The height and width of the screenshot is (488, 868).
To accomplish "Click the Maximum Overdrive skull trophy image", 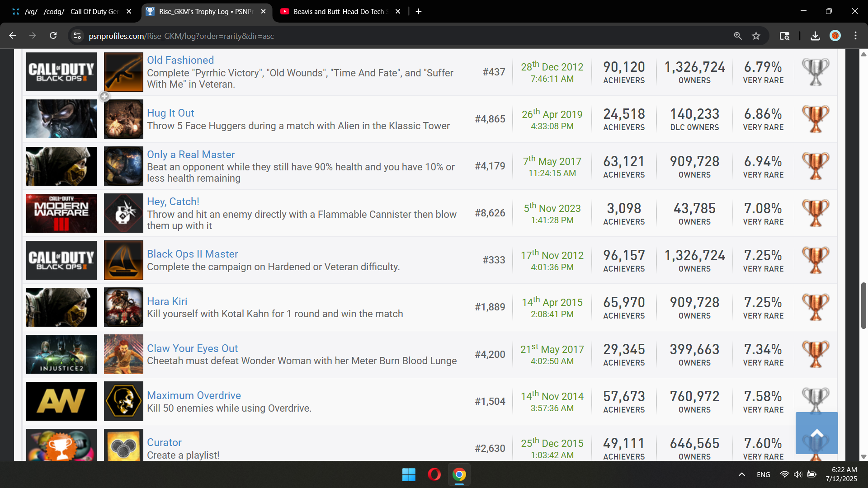I will [123, 401].
